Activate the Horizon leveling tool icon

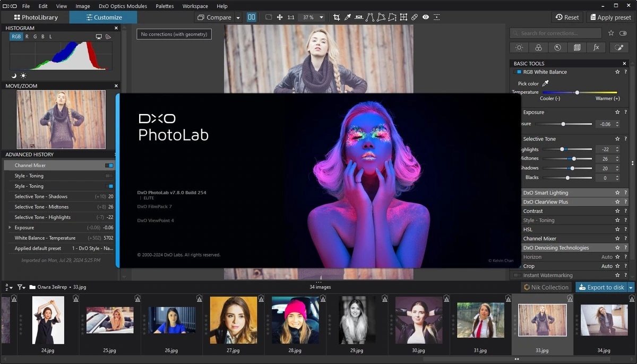pos(359,18)
